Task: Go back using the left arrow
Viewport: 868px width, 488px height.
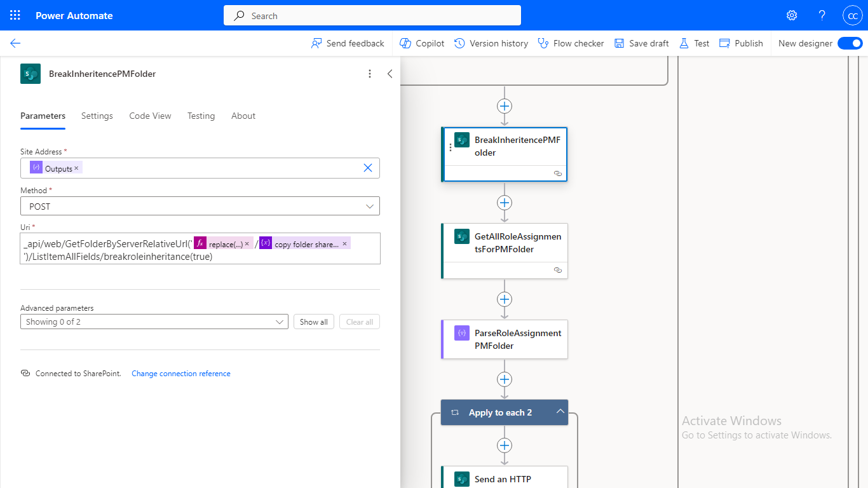Action: (x=15, y=43)
